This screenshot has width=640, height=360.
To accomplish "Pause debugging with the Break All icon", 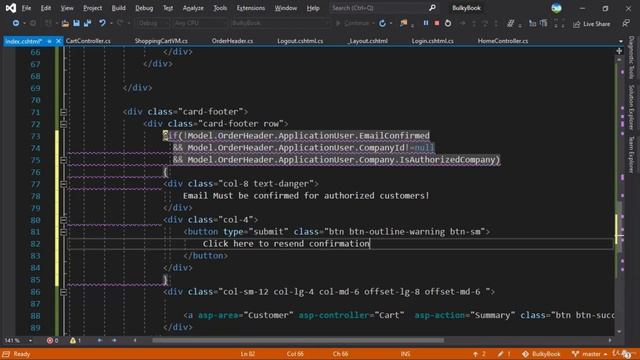I will tap(426, 23).
